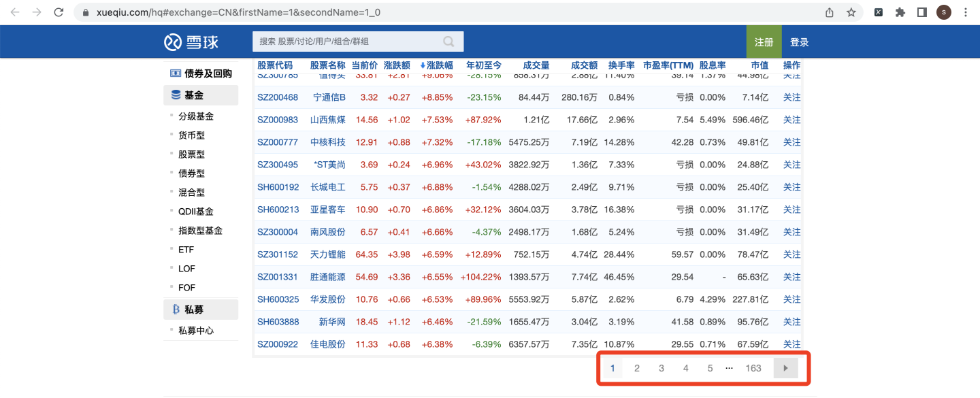980x398 pixels.
Task: Sort by 市值 column header
Action: pos(759,65)
